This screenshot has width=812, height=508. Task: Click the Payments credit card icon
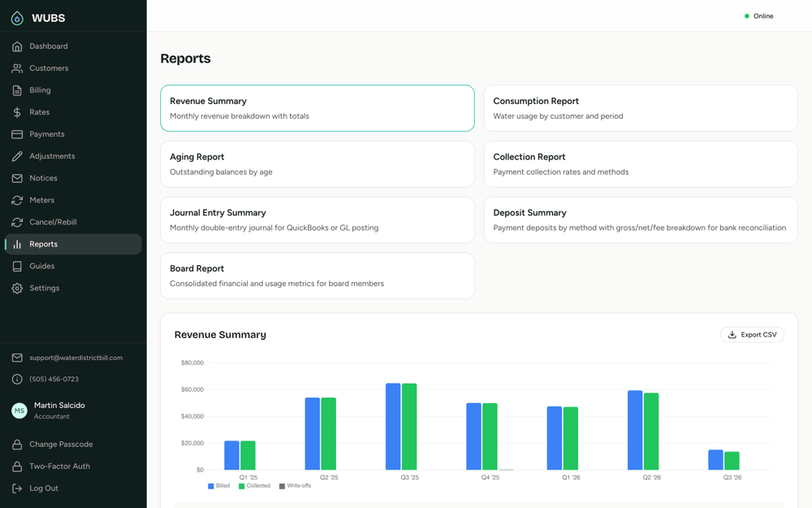[17, 134]
